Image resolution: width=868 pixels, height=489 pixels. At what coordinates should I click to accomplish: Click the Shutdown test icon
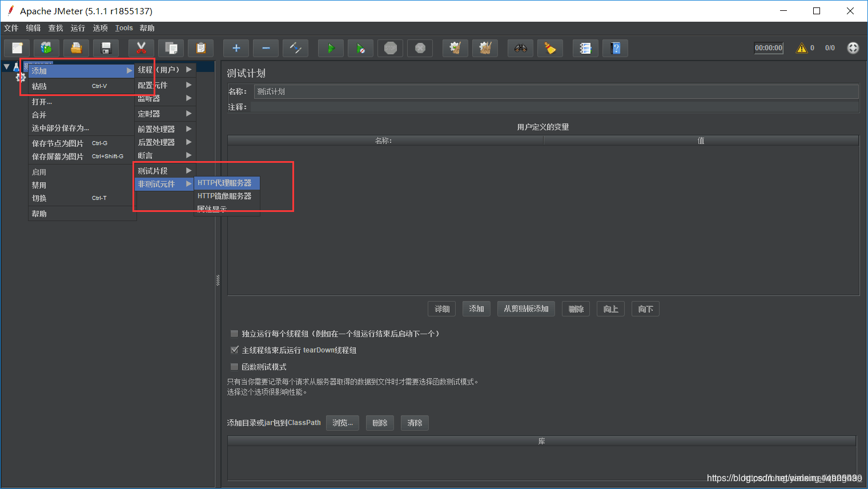420,49
